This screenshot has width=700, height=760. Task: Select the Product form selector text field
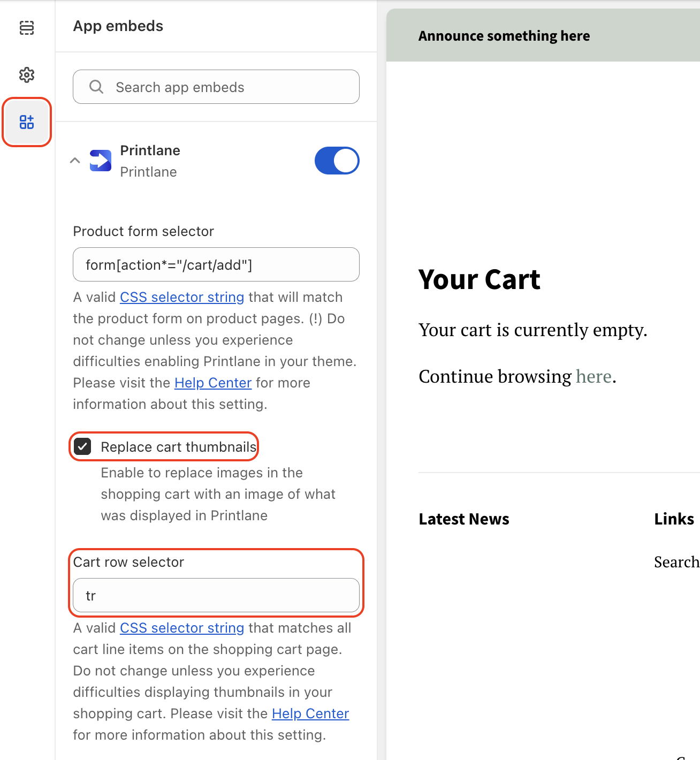216,264
